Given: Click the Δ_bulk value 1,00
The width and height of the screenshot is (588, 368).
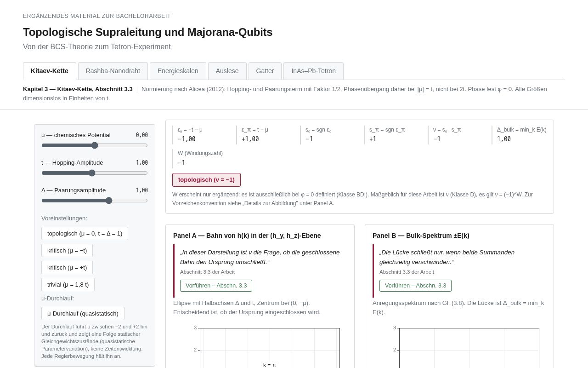Looking at the screenshot, I should [504, 139].
